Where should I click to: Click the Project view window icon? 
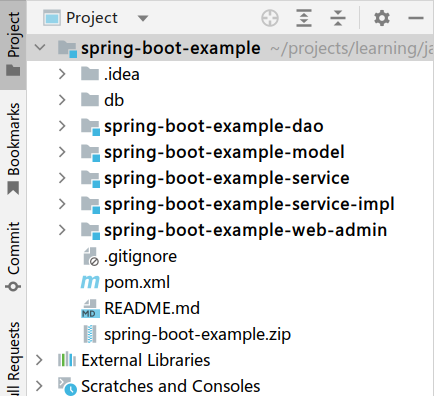pyautogui.click(x=52, y=18)
